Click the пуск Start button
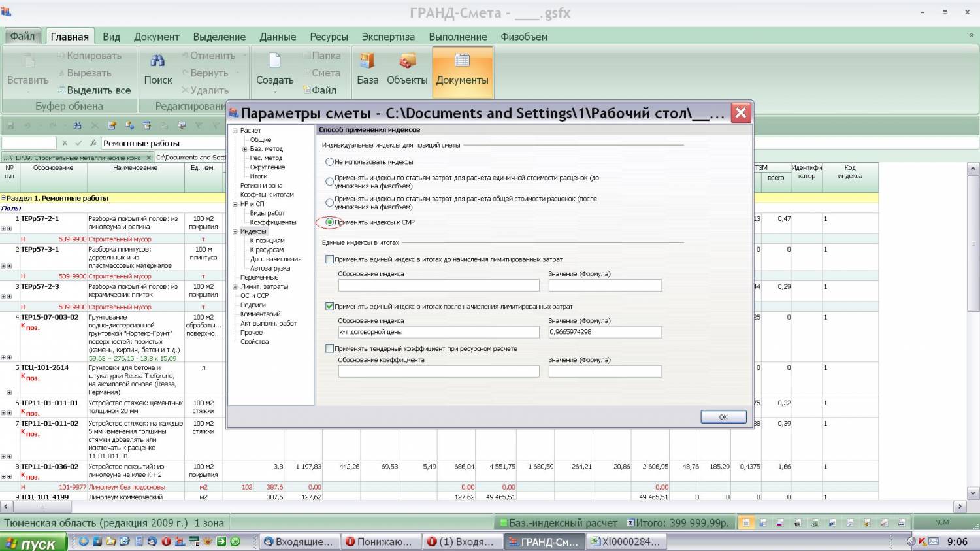980x551 pixels. pos(34,543)
